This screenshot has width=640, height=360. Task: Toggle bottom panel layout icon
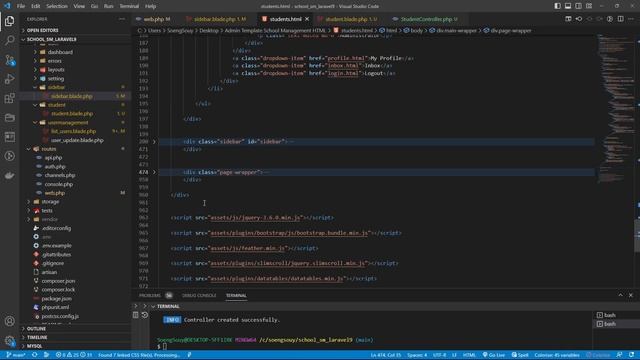[x=568, y=6]
